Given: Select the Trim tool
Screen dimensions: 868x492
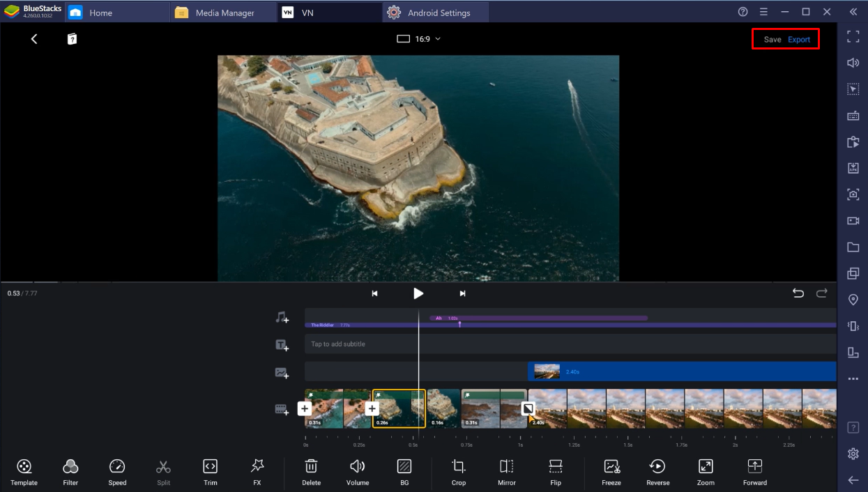Looking at the screenshot, I should click(x=210, y=472).
